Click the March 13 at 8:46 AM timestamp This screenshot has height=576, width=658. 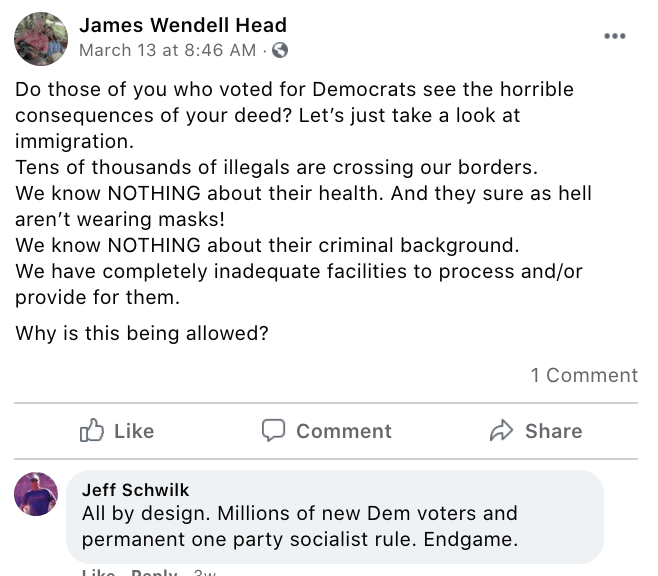(x=167, y=49)
